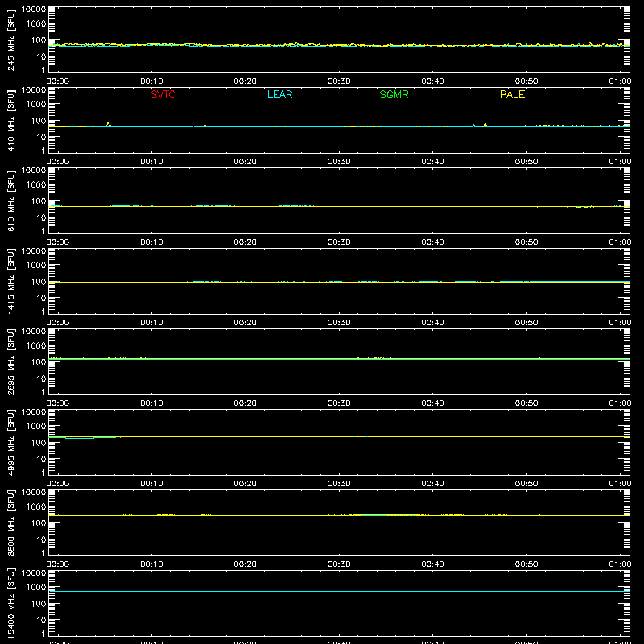Select the 4995 MHz [SFU] axis title

(10, 442)
